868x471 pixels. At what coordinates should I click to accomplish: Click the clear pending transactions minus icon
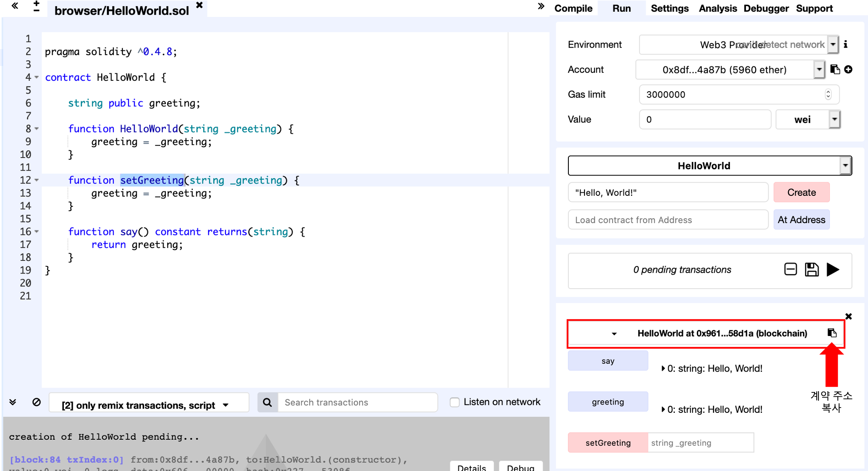[x=790, y=270]
